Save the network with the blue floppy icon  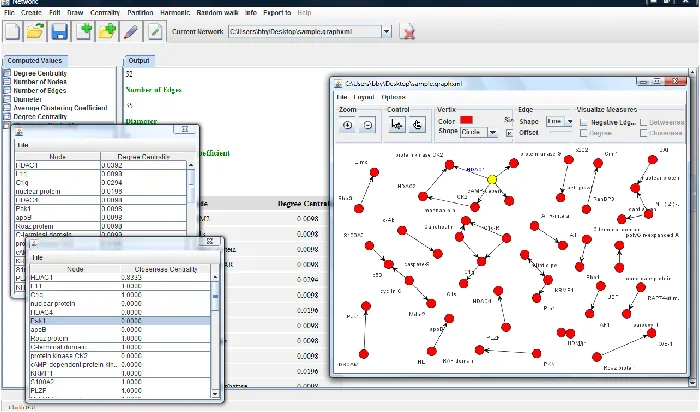point(59,32)
